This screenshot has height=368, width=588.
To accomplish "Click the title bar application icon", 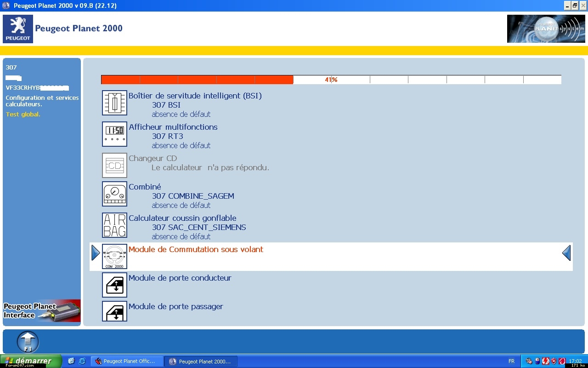I will [x=6, y=6].
